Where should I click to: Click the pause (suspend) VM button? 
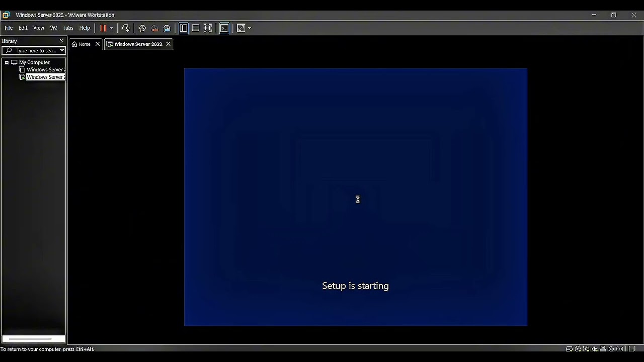(103, 28)
